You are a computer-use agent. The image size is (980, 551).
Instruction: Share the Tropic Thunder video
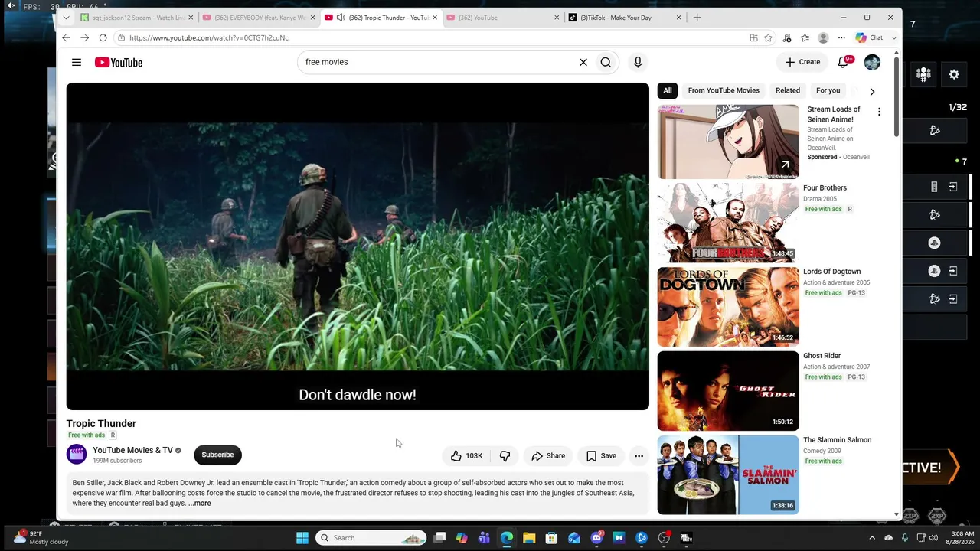coord(548,456)
